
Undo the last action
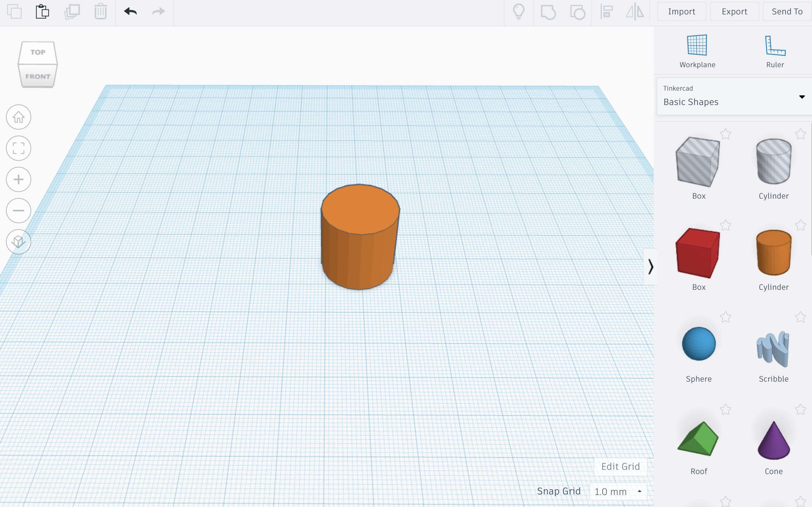pyautogui.click(x=130, y=11)
